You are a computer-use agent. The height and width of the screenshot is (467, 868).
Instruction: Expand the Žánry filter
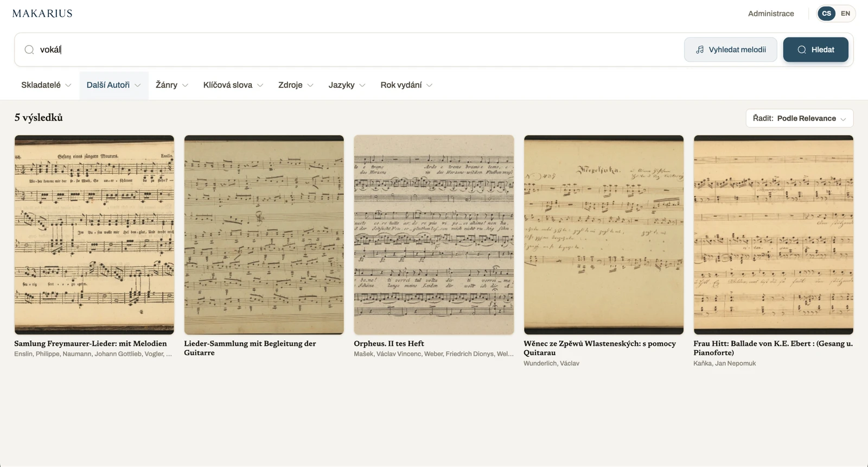pos(172,85)
